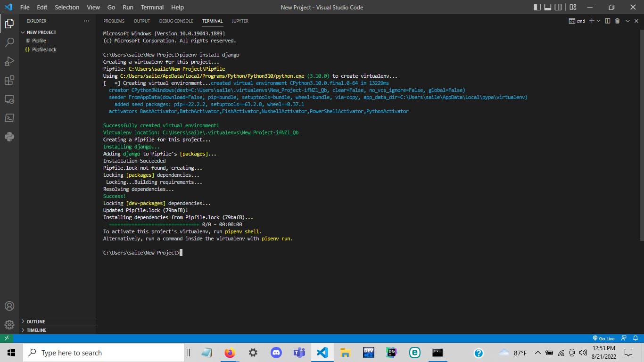This screenshot has height=362, width=644.
Task: Open the Extensions view
Action: tap(9, 80)
